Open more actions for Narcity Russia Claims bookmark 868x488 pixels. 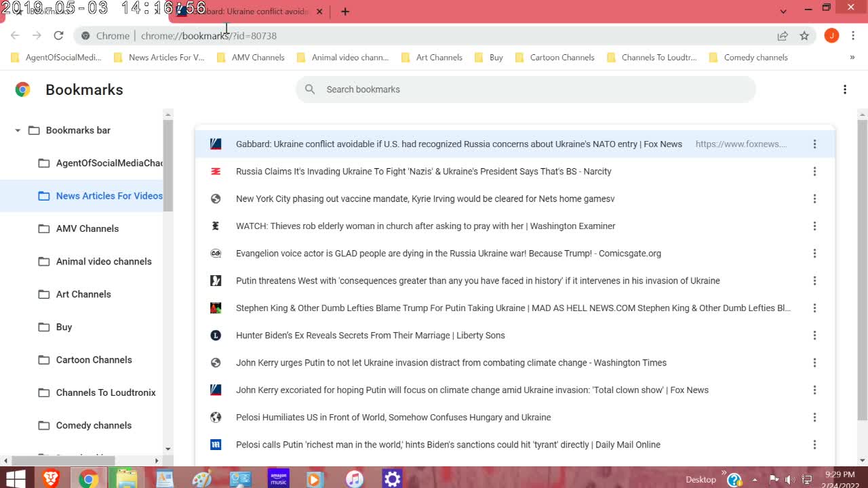click(x=814, y=171)
